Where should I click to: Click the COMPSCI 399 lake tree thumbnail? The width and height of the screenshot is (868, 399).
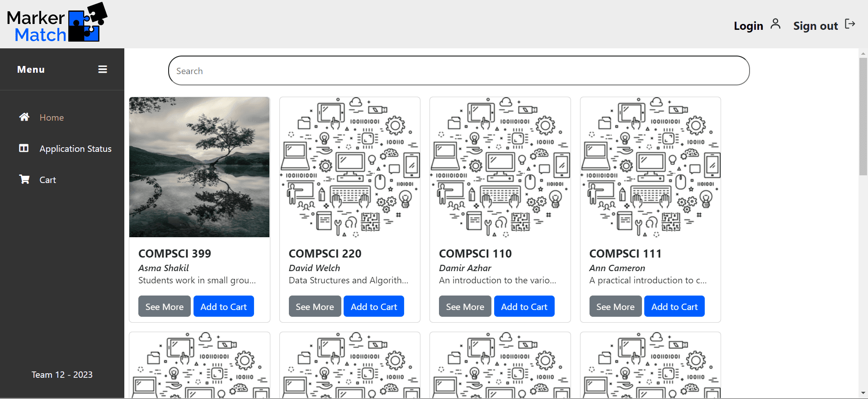tap(199, 167)
